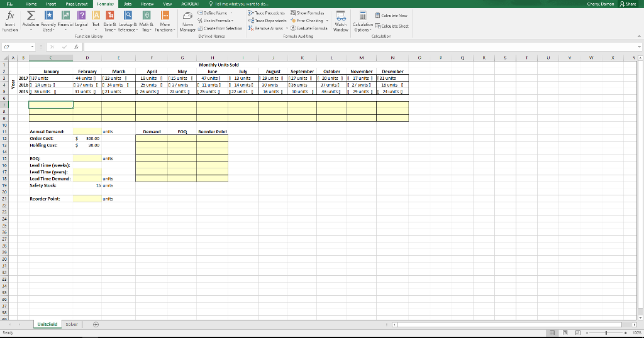Expand the formula bar
644x338 pixels.
click(639, 46)
